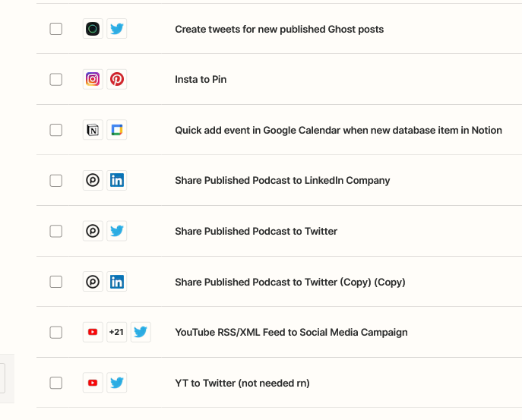Select the checkbox for the Ghost posts scenario
The image size is (522, 420).
pos(56,29)
